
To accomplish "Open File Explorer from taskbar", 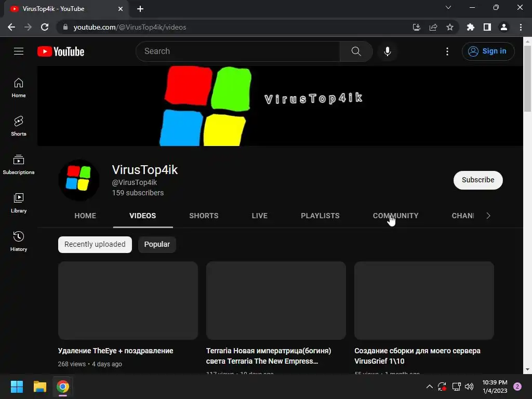I will coord(39,387).
